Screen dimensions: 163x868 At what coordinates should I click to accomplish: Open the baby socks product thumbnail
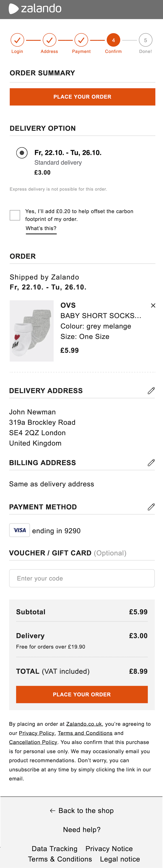pos(32,331)
